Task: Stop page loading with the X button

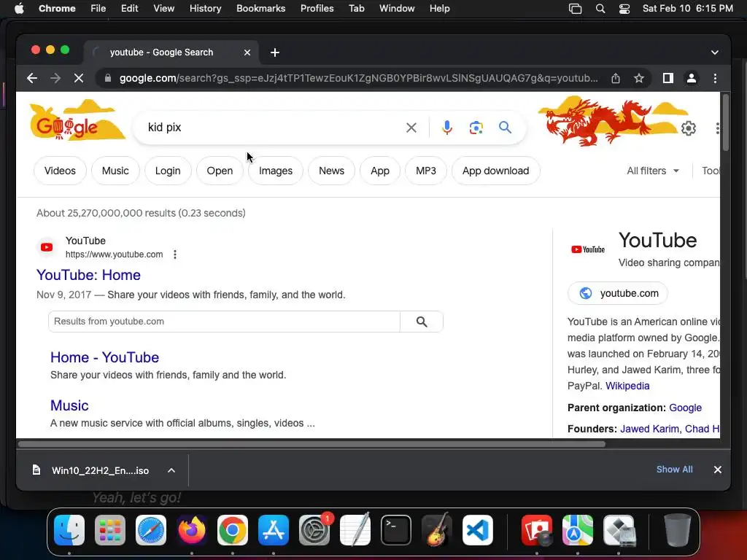Action: click(x=79, y=78)
